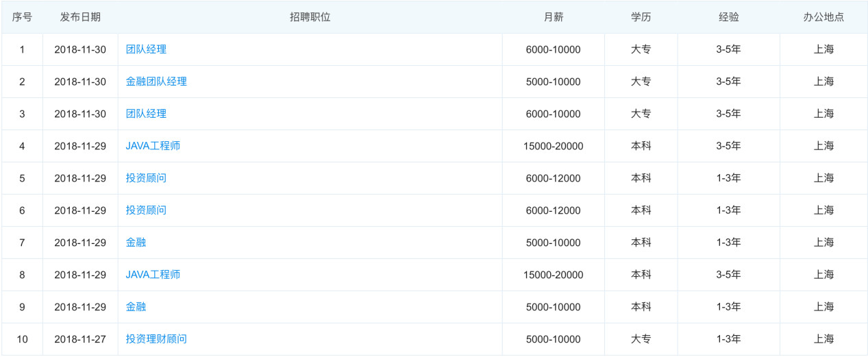
Task: Click the 办公地点 column header
Action: pyautogui.click(x=824, y=17)
